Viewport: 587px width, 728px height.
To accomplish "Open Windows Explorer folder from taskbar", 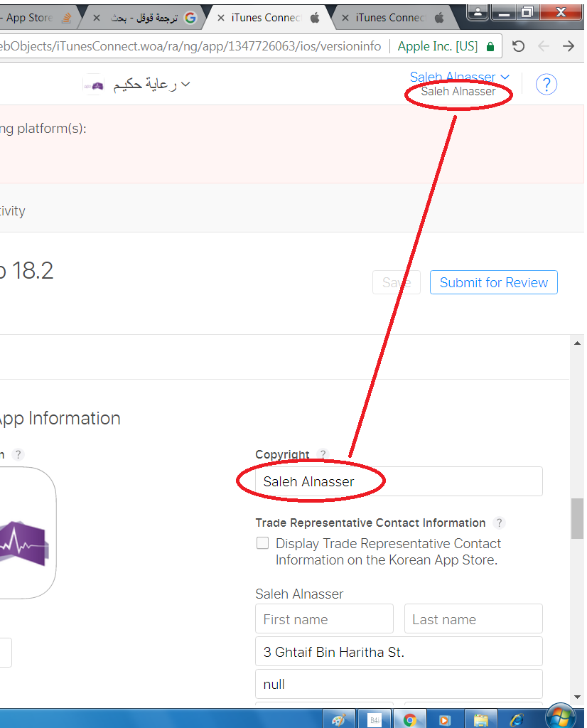I will (480, 719).
